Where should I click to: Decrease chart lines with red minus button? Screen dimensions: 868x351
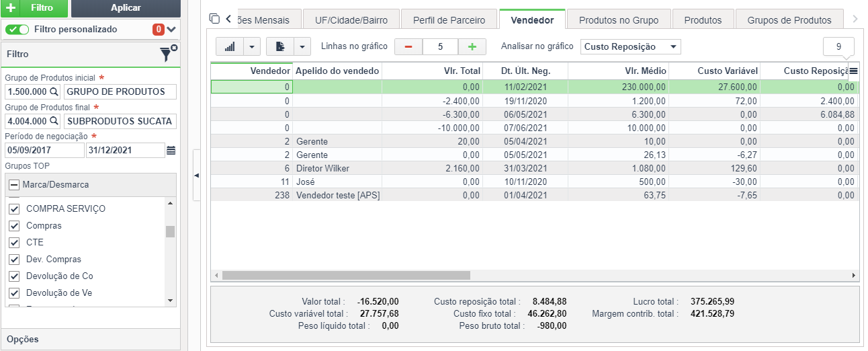408,47
